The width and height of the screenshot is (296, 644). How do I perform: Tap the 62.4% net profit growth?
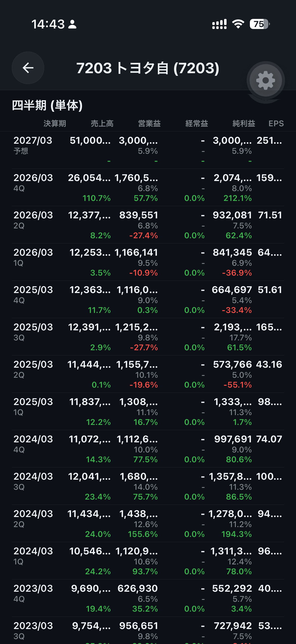pos(239,236)
